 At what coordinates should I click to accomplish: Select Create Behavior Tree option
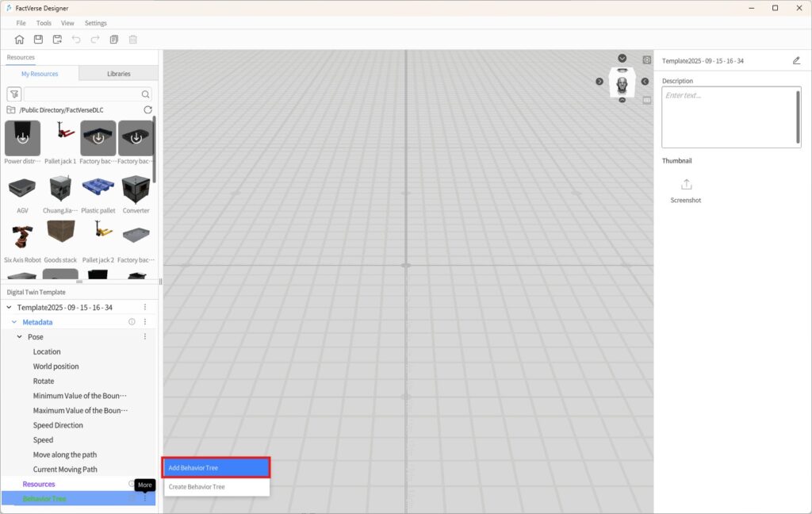coord(216,486)
